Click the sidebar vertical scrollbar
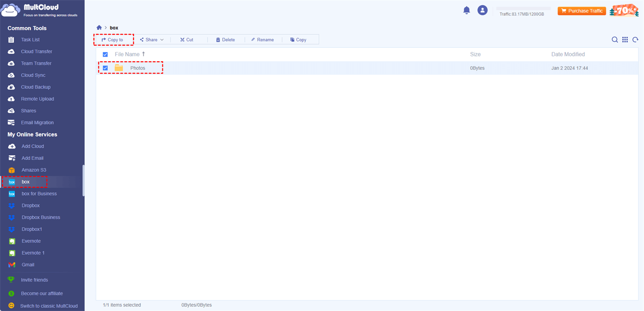644x311 pixels. point(83,181)
